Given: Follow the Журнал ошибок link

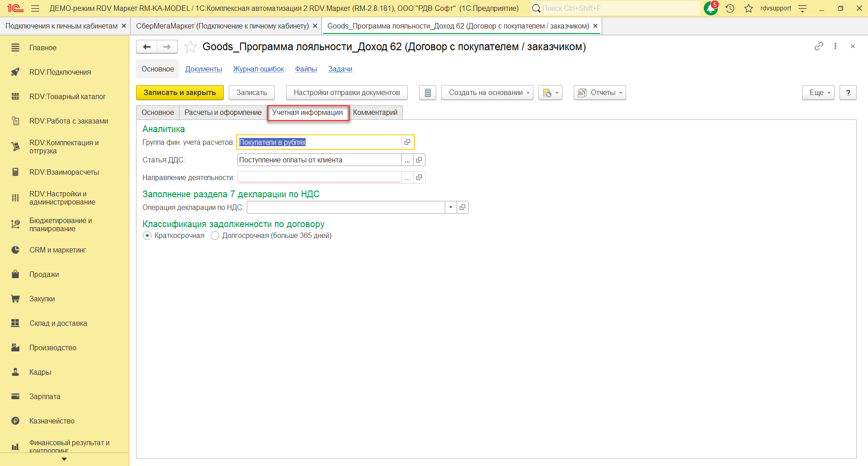Looking at the screenshot, I should pos(259,69).
